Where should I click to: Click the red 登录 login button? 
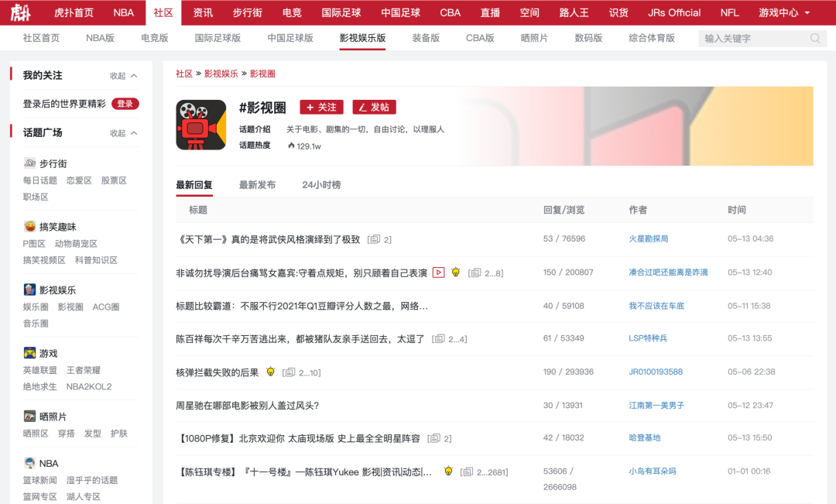coord(125,104)
